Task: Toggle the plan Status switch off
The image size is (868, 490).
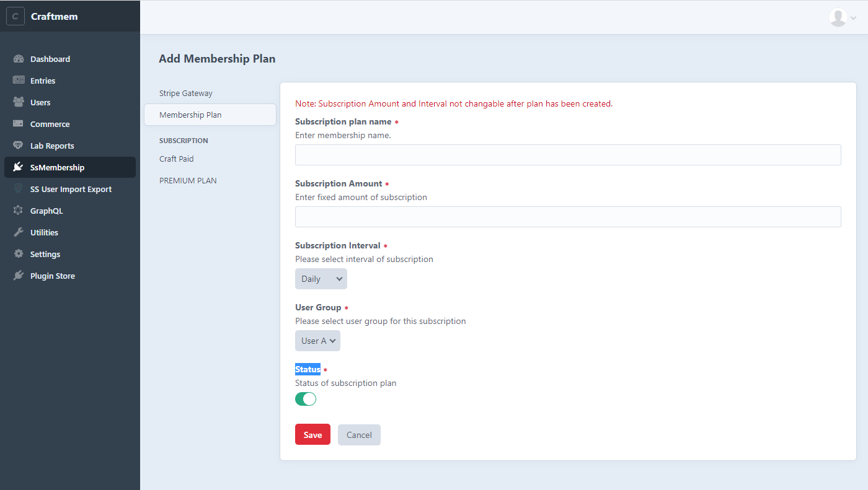Action: pyautogui.click(x=306, y=399)
